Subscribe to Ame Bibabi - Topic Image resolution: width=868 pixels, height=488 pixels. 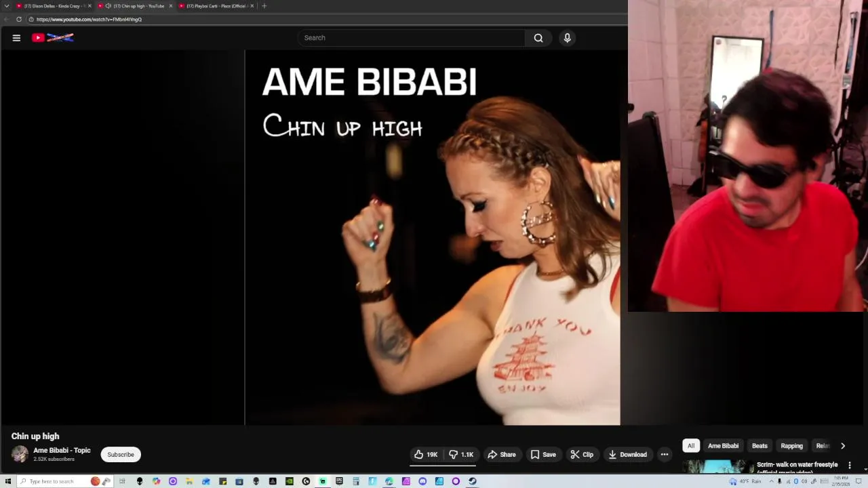tap(121, 455)
